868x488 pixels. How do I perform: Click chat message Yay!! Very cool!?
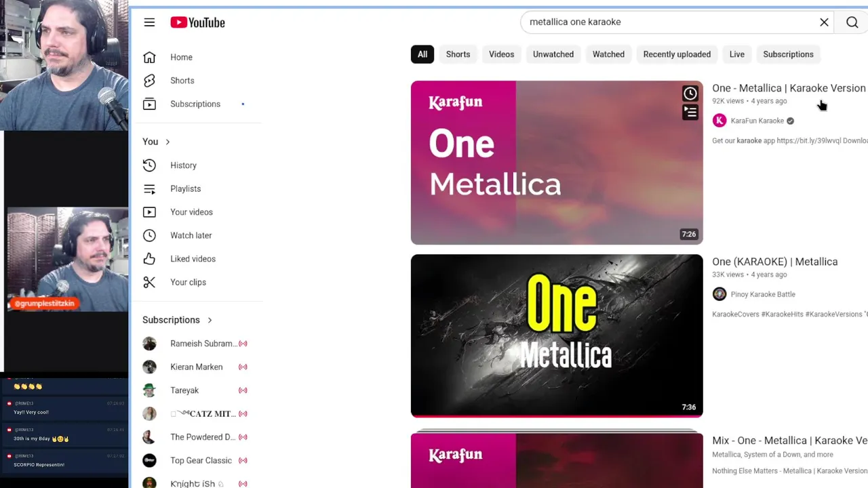click(31, 412)
